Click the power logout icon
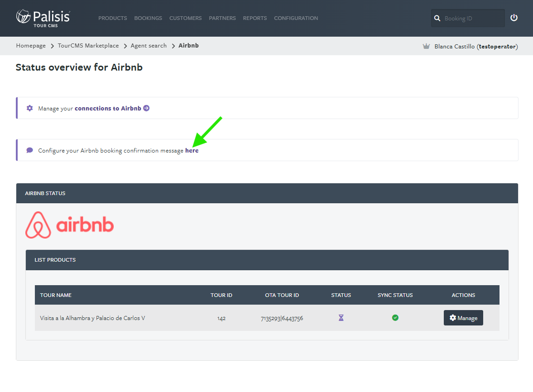The height and width of the screenshot is (392, 533). coord(514,18)
